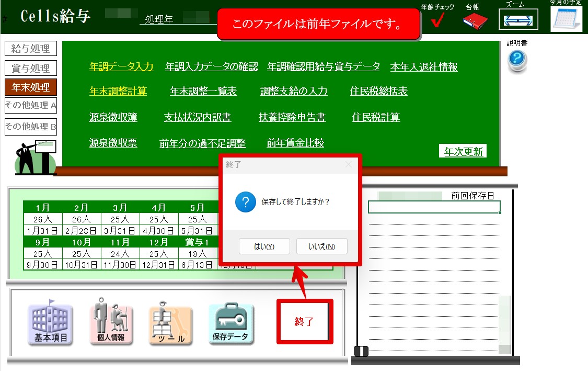
Task: Close the 終了 dialog with X
Action: [x=349, y=164]
